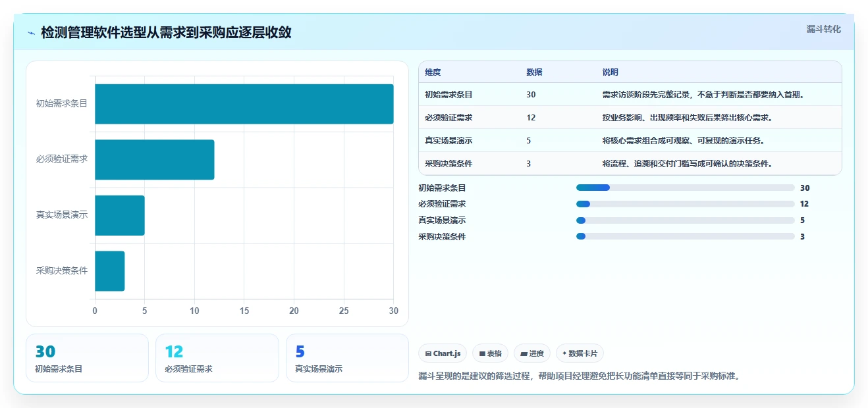Click the 采购决策条件 progress bar showing 3
Viewport: 868px width, 408px height.
click(x=686, y=236)
